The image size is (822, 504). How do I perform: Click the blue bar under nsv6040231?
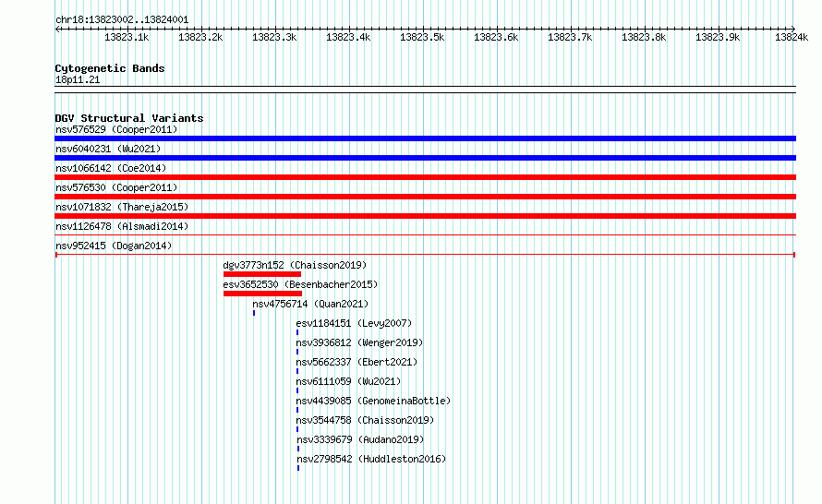pyautogui.click(x=425, y=158)
